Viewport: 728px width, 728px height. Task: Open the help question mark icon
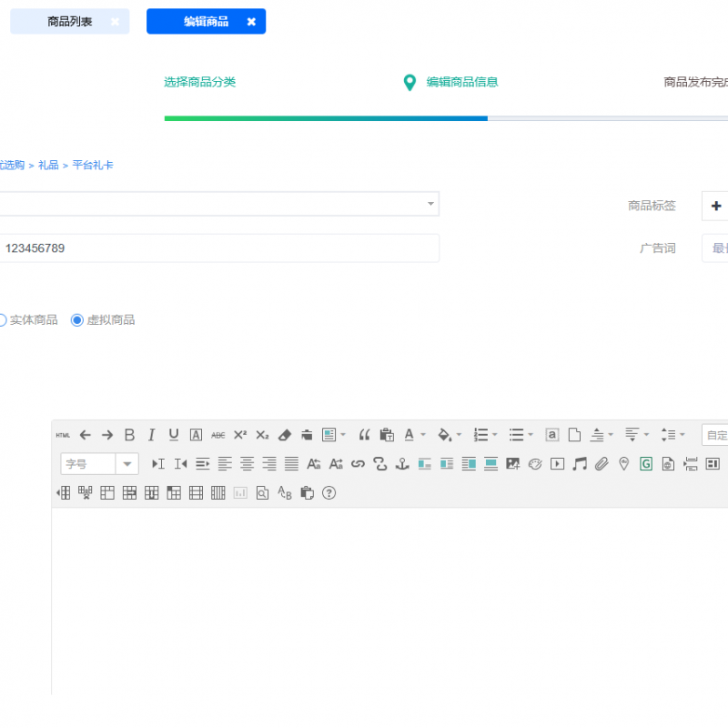pyautogui.click(x=329, y=493)
